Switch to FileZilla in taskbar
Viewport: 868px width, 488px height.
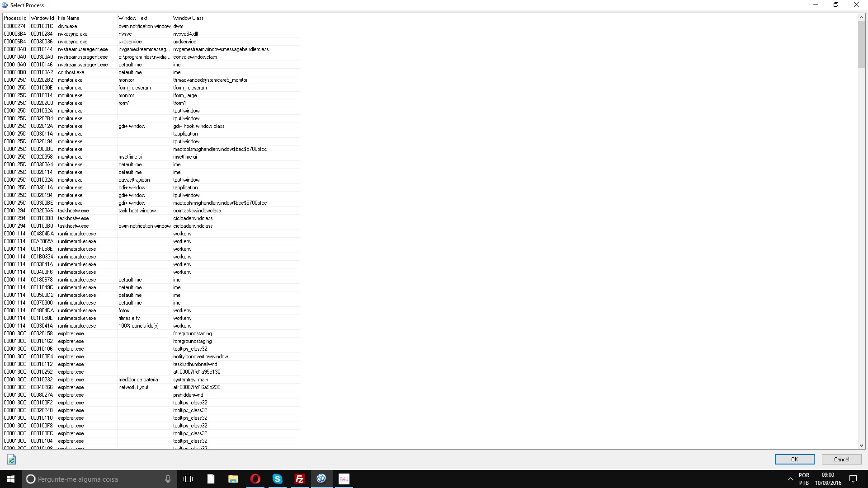[299, 479]
